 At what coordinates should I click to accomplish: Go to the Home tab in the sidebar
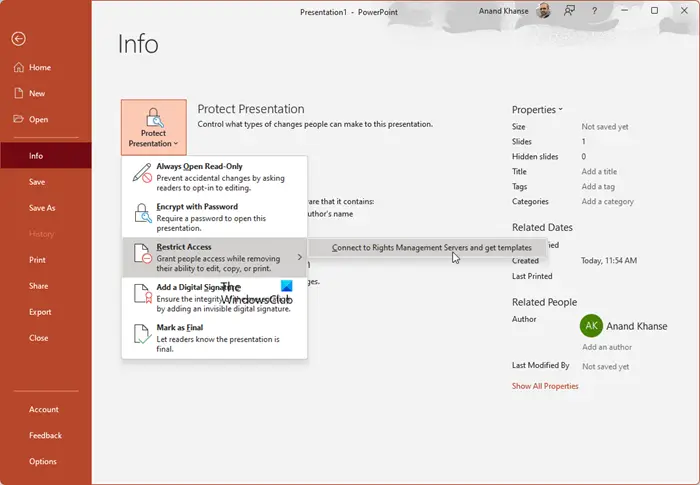(x=46, y=67)
